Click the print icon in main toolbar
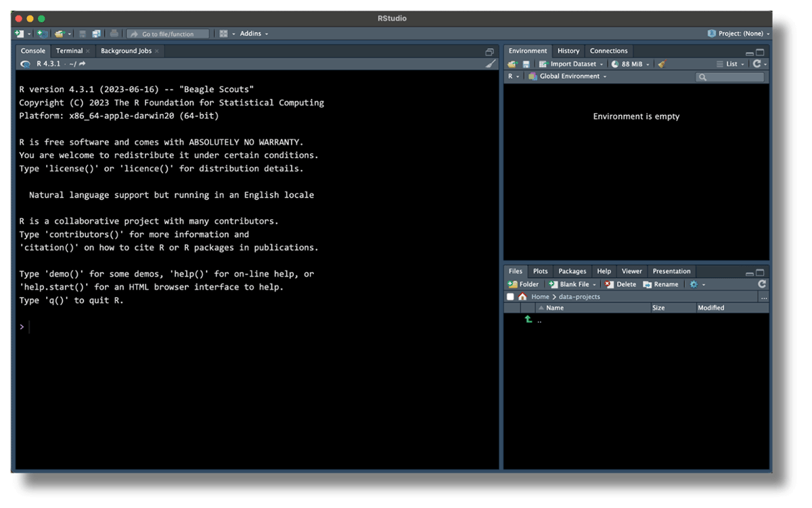This screenshot has width=812, height=508. 114,34
